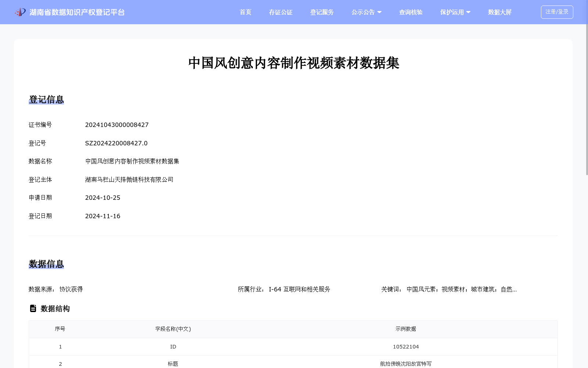Viewport: 588px width, 368px height.
Task: Select registration number SZ2024220008427.0
Action: point(116,143)
